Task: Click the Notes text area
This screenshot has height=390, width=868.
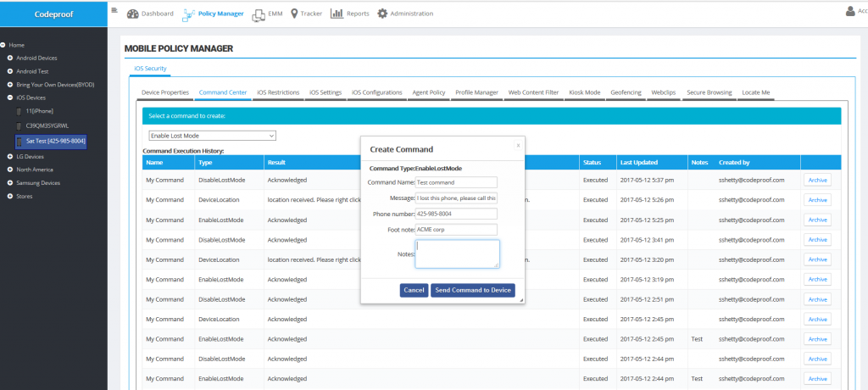Action: [x=457, y=254]
